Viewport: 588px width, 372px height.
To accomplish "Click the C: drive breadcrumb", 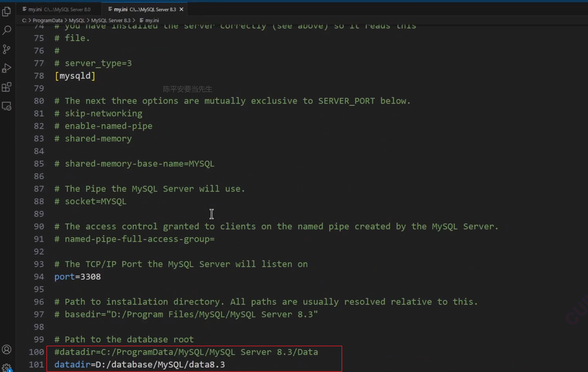I will (24, 20).
